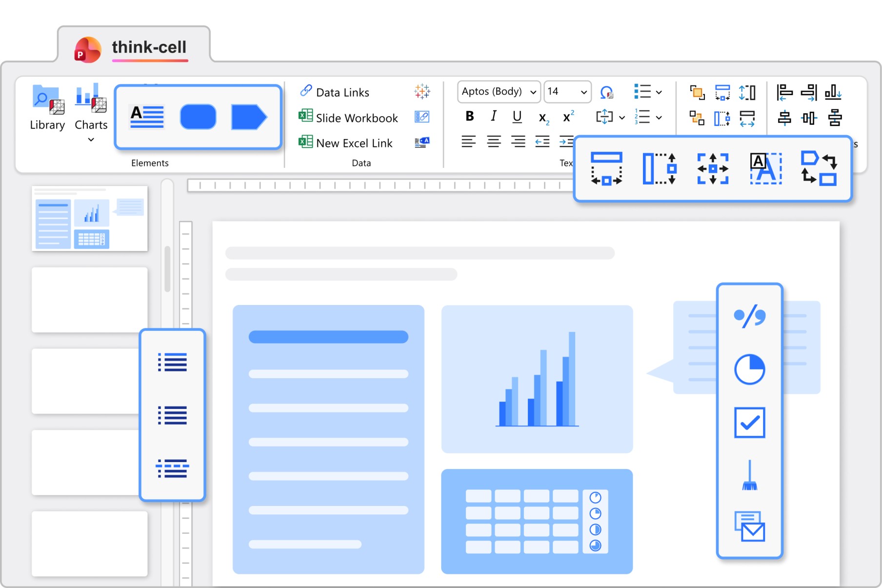Select the Harvey ball pie icon
Viewport: 882px width, 588px height.
749,369
